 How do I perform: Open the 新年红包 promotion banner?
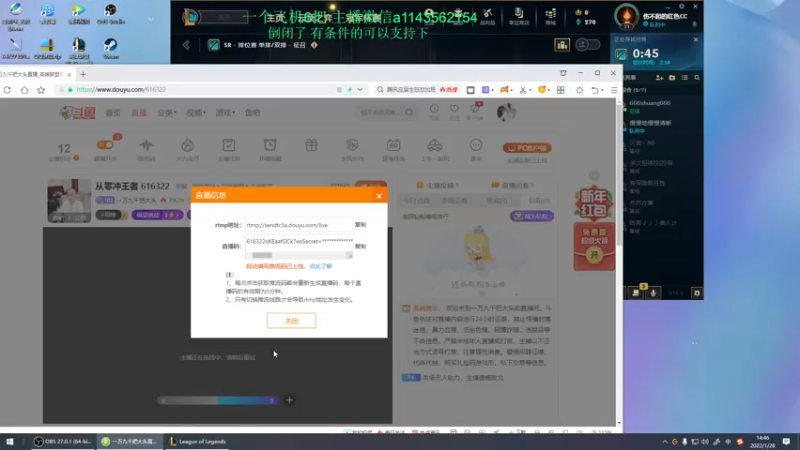(594, 204)
